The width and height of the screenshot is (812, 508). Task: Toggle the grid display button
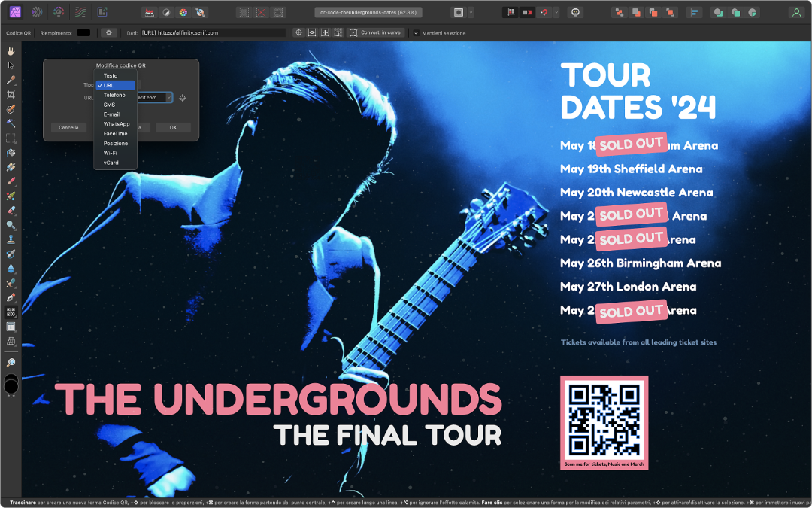[511, 12]
